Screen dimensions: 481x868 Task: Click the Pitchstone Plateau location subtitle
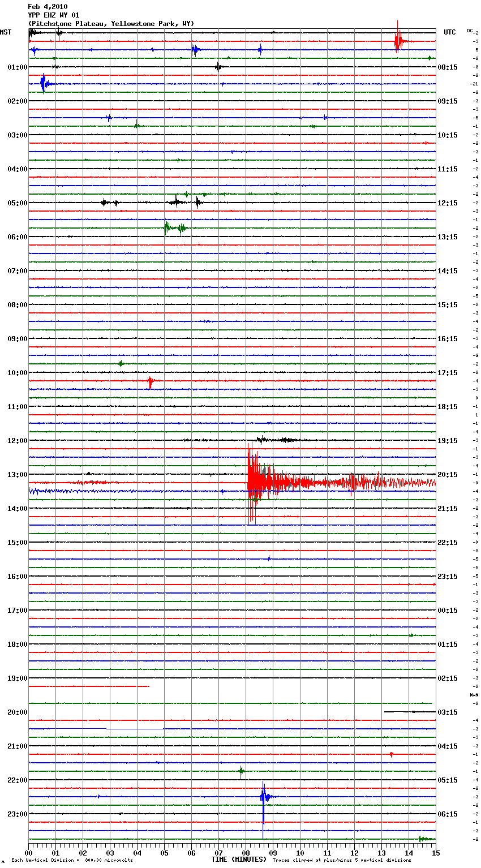pyautogui.click(x=111, y=24)
